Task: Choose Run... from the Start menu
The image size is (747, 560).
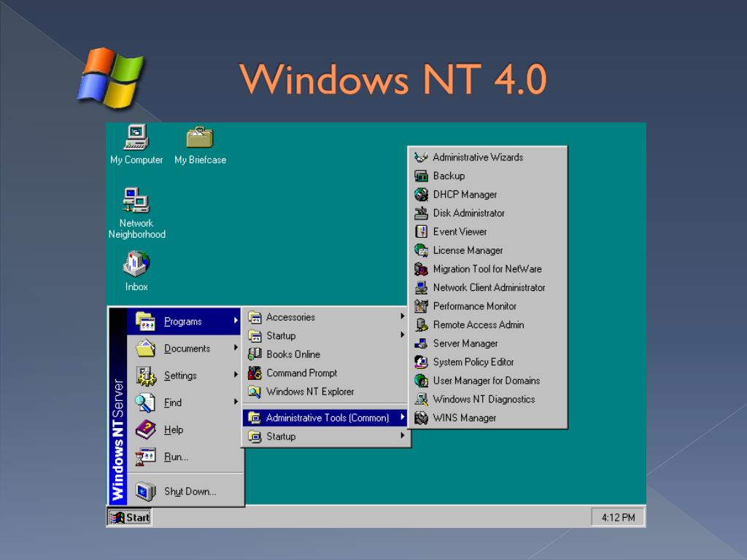Action: point(184,456)
